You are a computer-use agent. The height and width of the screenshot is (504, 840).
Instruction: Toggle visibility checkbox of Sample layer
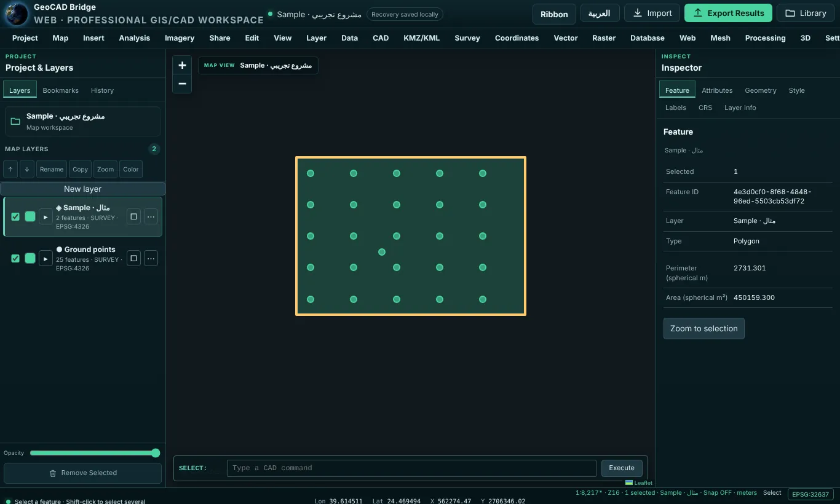click(x=15, y=216)
